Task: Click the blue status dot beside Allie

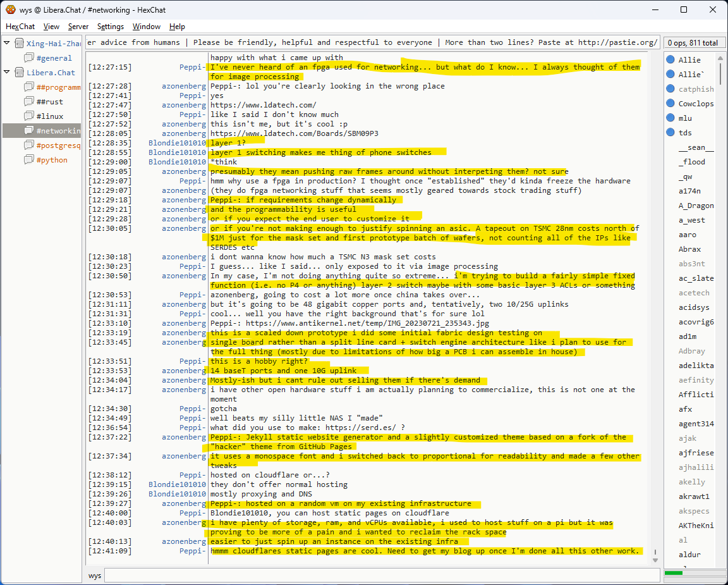Action: coord(670,60)
